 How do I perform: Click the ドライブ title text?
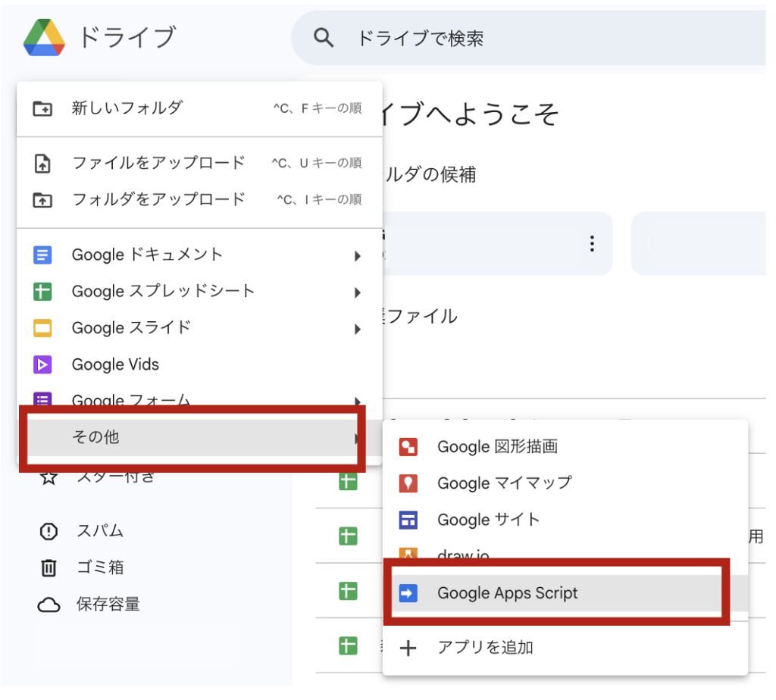[127, 38]
